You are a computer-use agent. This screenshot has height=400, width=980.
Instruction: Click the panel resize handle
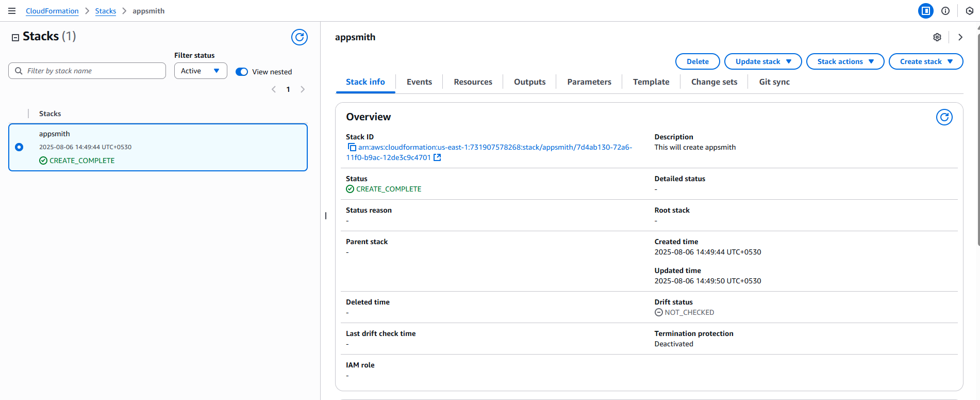tap(326, 216)
